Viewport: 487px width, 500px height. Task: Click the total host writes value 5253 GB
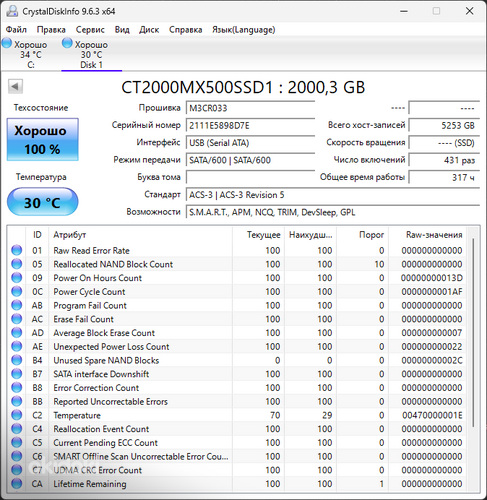(x=444, y=126)
